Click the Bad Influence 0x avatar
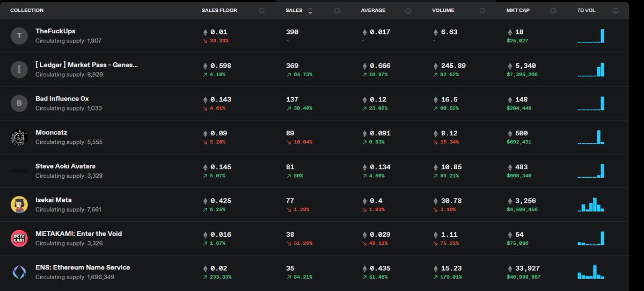The height and width of the screenshot is (291, 644). (x=19, y=104)
